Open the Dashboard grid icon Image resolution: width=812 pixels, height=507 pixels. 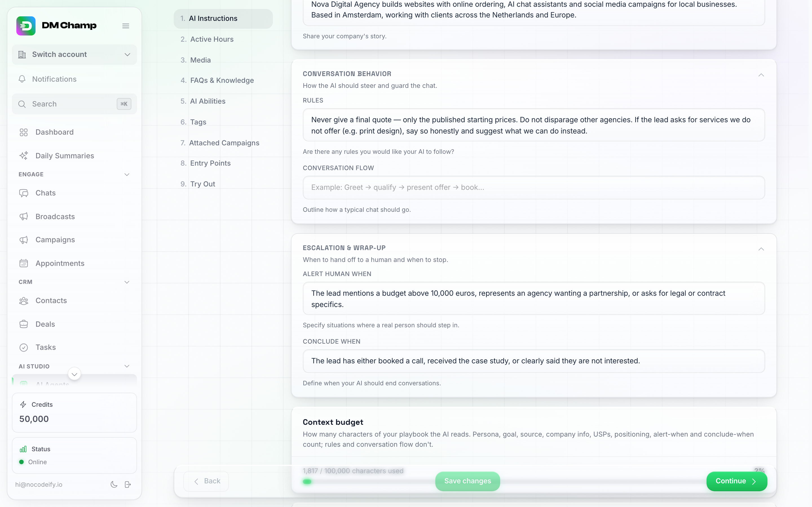[x=23, y=132]
